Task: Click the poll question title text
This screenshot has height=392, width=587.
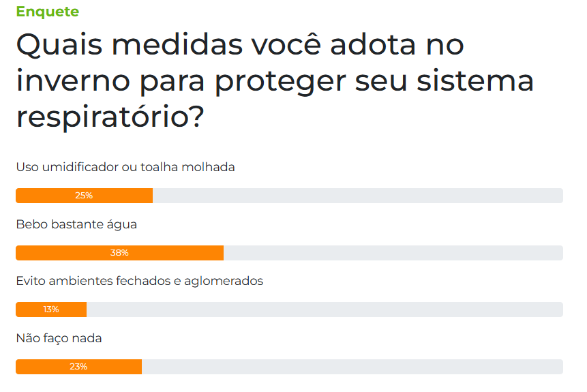Action: 275,80
